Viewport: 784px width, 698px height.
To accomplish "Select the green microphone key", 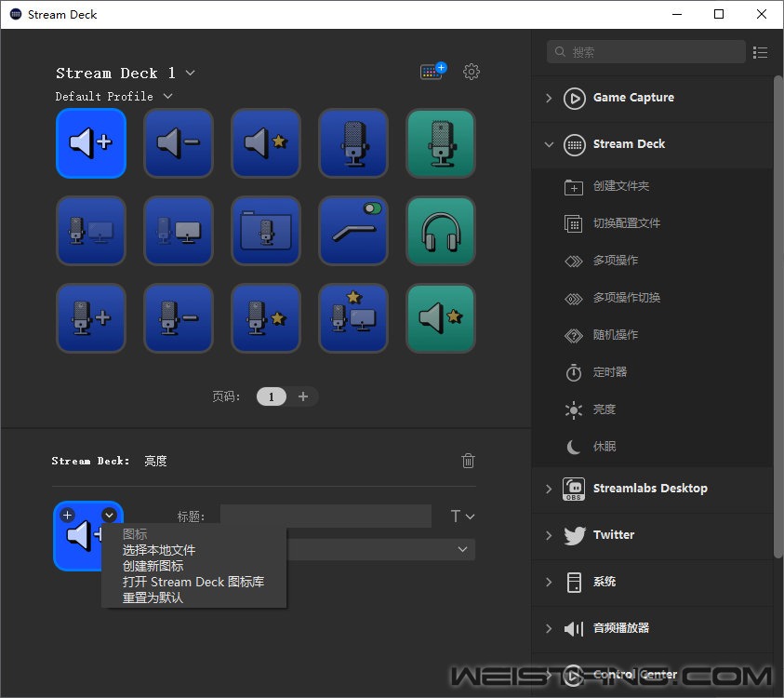I will tap(441, 143).
